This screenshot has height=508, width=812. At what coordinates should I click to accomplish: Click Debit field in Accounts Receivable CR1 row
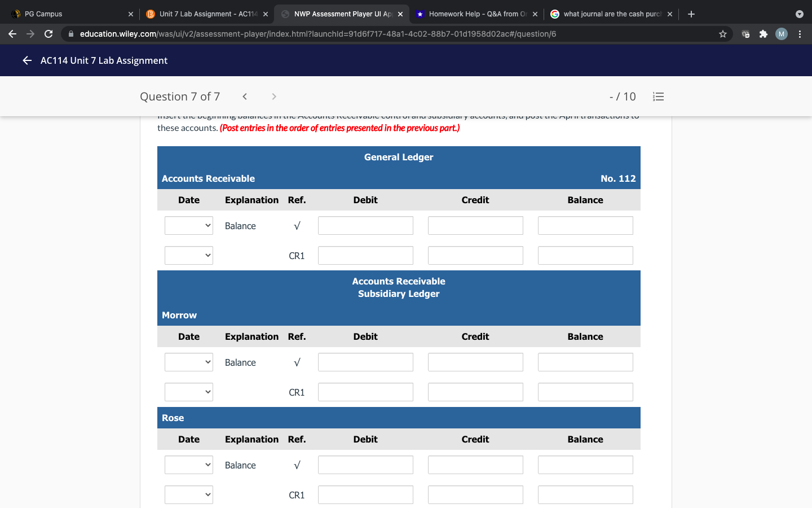click(365, 256)
